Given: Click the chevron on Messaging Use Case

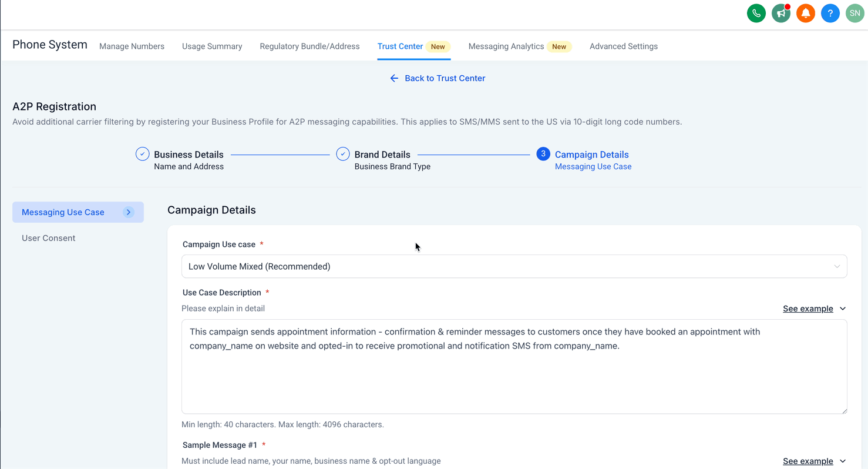Looking at the screenshot, I should [x=129, y=212].
